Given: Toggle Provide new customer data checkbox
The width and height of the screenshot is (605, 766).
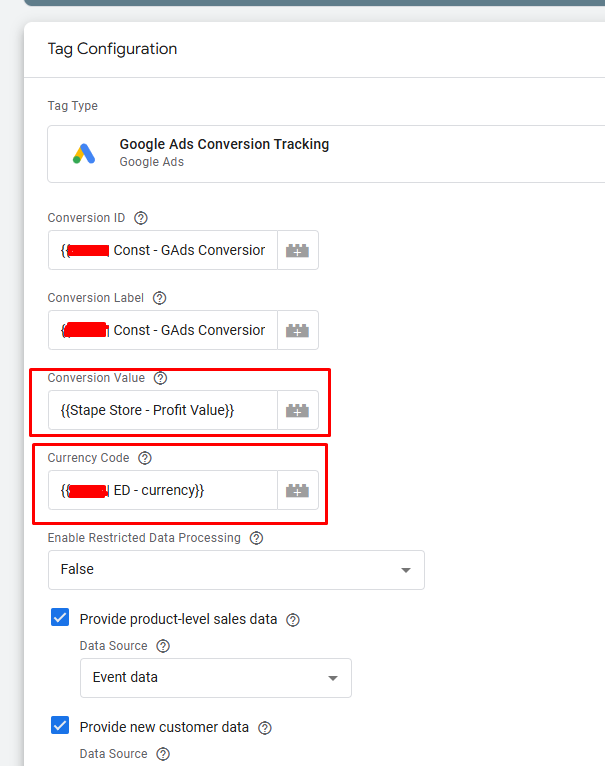Looking at the screenshot, I should click(60, 725).
